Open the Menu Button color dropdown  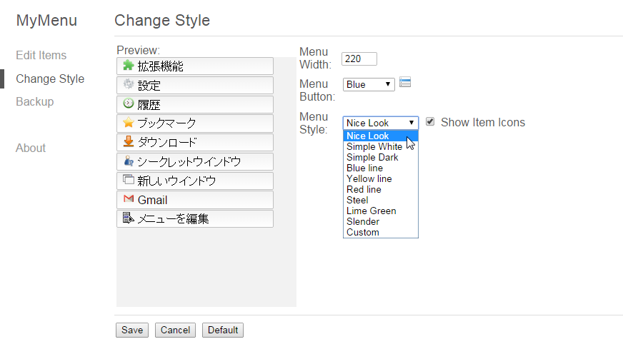(369, 84)
